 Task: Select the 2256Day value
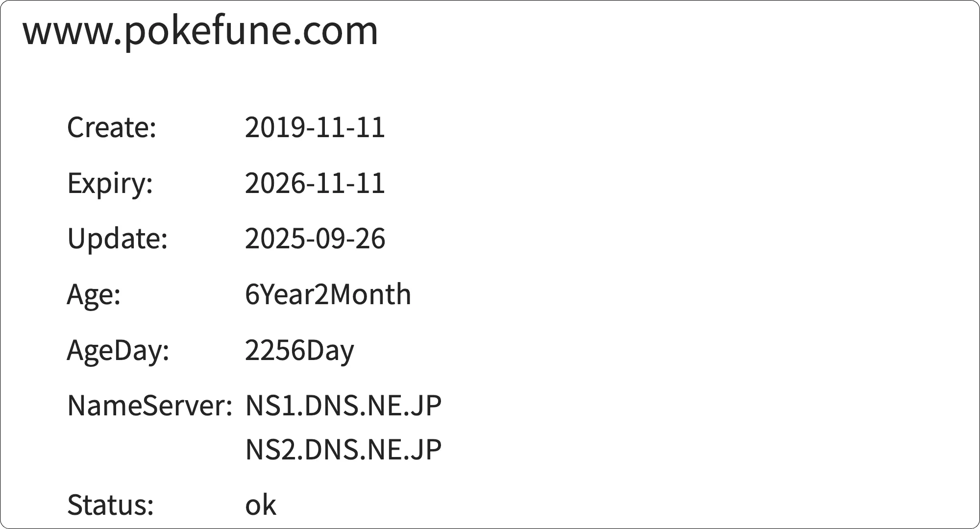[x=299, y=350]
